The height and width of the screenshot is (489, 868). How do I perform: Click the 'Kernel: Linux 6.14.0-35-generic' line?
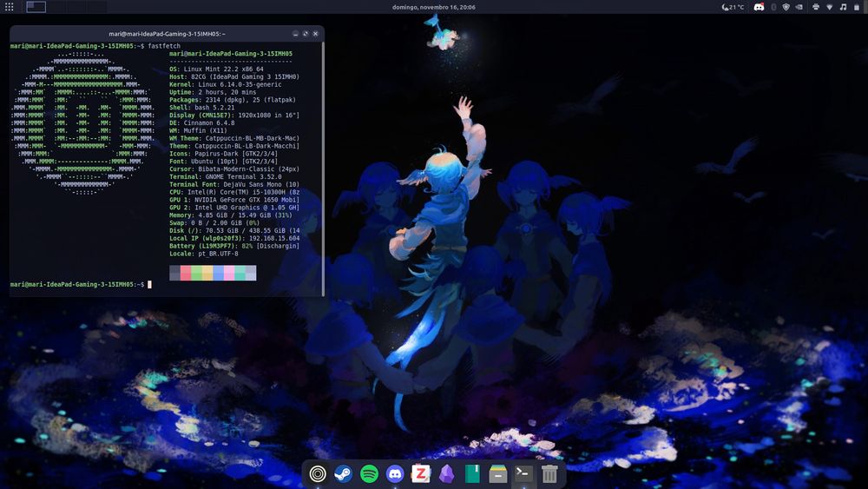[226, 85]
